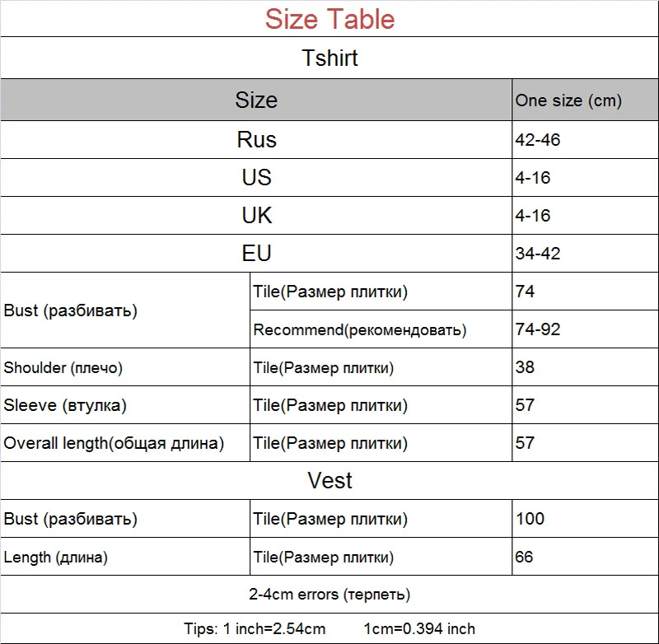Click the "One size (cm)" column header
This screenshot has height=644, width=659.
(x=568, y=101)
